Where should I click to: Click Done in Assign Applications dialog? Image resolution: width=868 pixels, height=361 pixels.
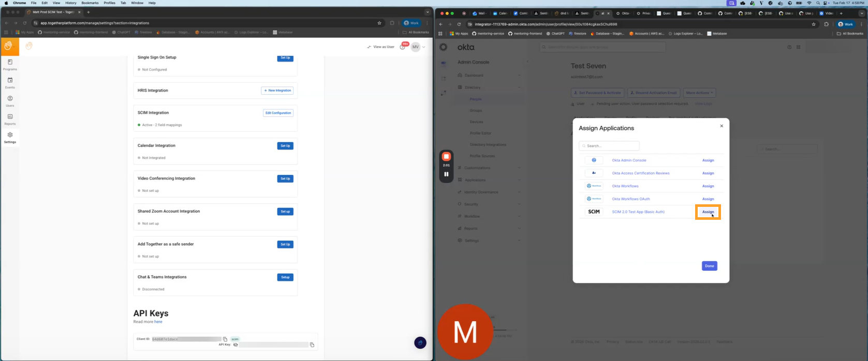(710, 266)
